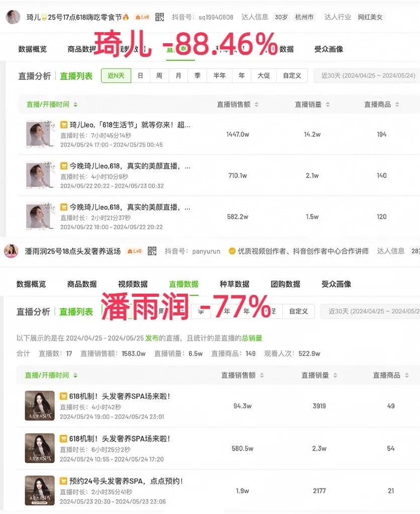
Task: Sort top table by 直播销售额
Action: coord(238,105)
